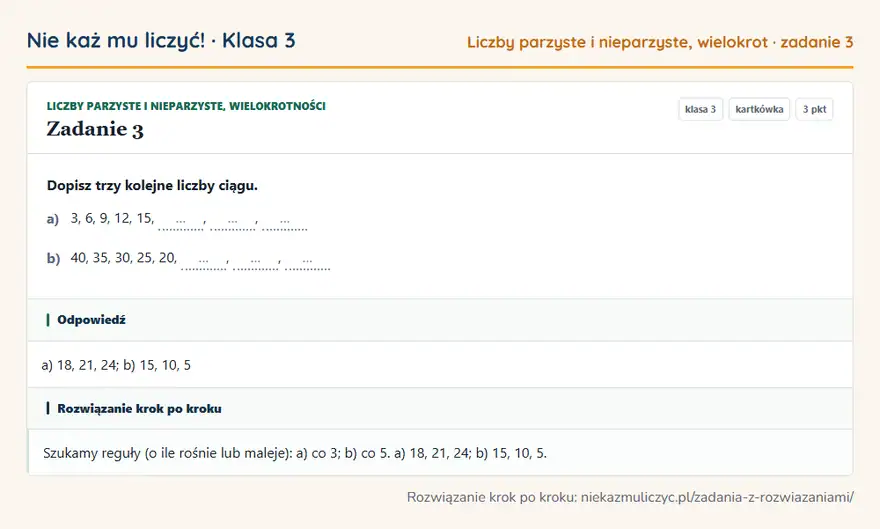Click the explanation text starting 'Szukamy reguły'
The image size is (880, 529).
pyautogui.click(x=295, y=453)
